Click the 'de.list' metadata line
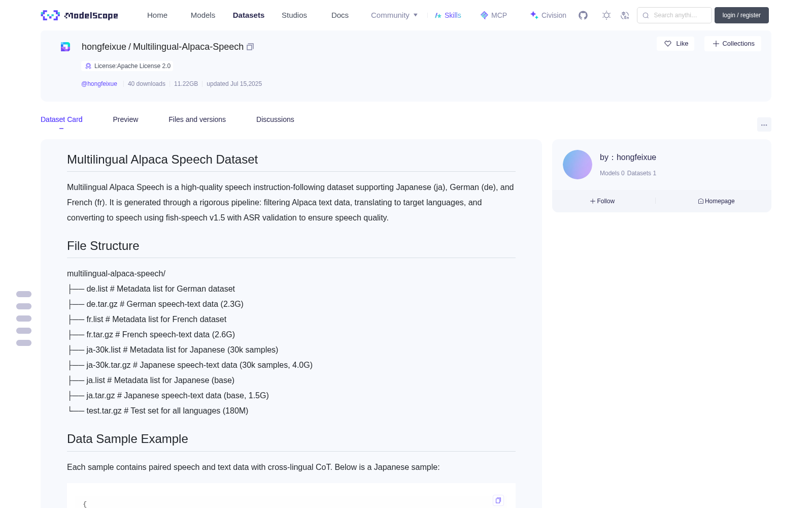This screenshot has height=508, width=812. [x=152, y=289]
